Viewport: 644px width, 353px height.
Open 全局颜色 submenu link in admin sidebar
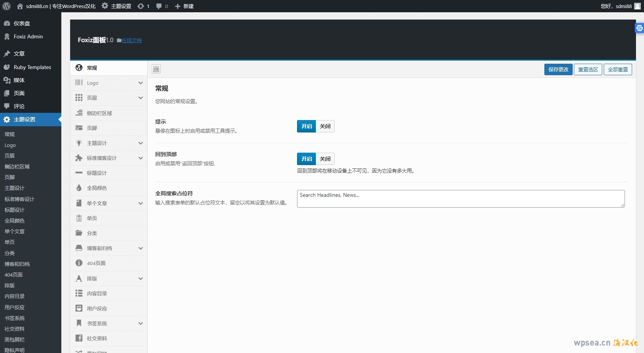pos(15,221)
